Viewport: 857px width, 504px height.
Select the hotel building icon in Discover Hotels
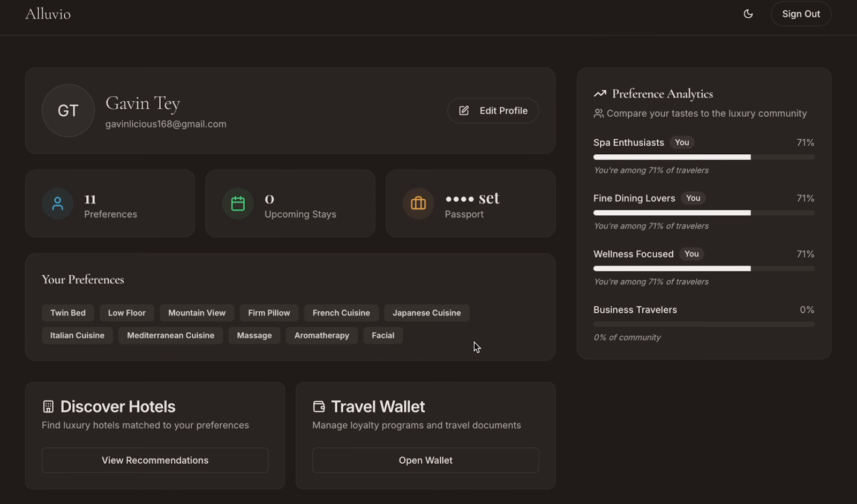48,406
